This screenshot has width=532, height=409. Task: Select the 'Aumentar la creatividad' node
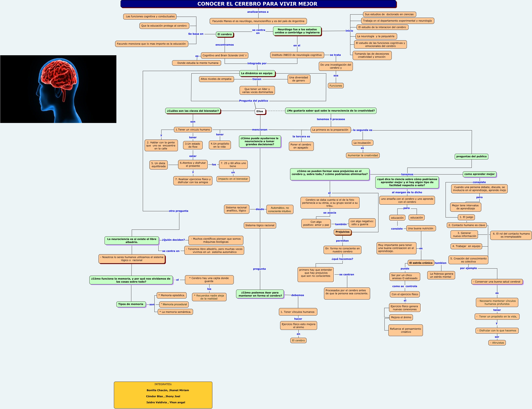point(362,155)
